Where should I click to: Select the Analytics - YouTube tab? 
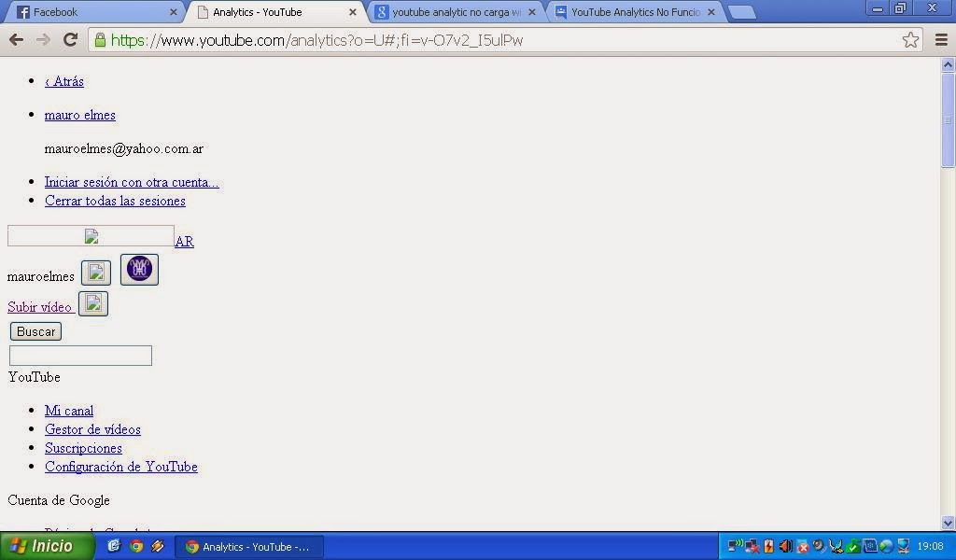(274, 11)
